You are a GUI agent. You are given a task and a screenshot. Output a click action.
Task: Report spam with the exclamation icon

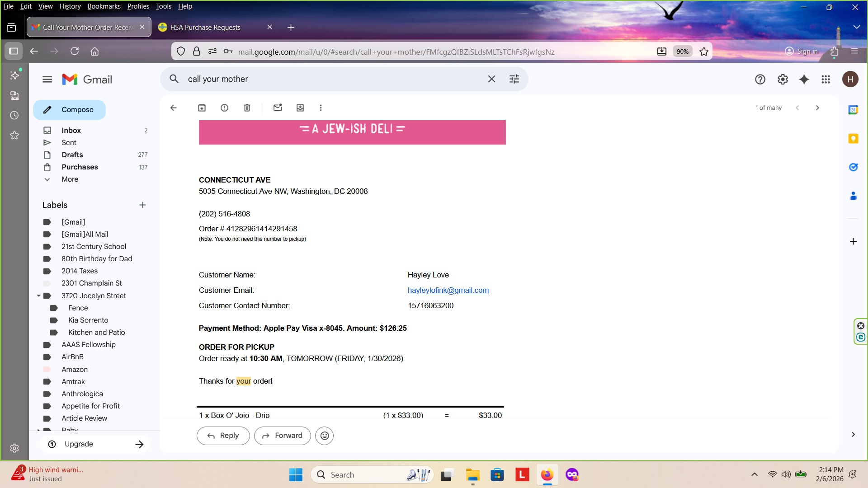(x=224, y=108)
